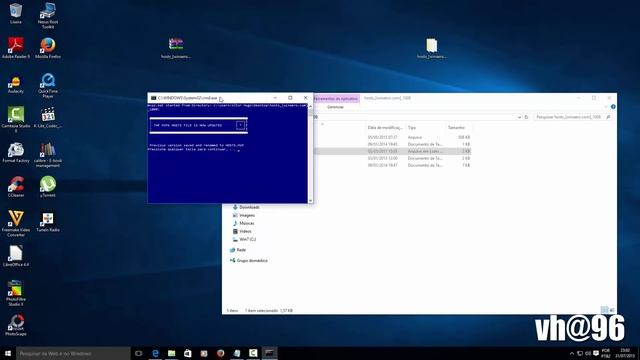Image resolution: width=640 pixels, height=360 pixels.
Task: Open Freemake Video Converter shortcut
Action: (x=16, y=223)
